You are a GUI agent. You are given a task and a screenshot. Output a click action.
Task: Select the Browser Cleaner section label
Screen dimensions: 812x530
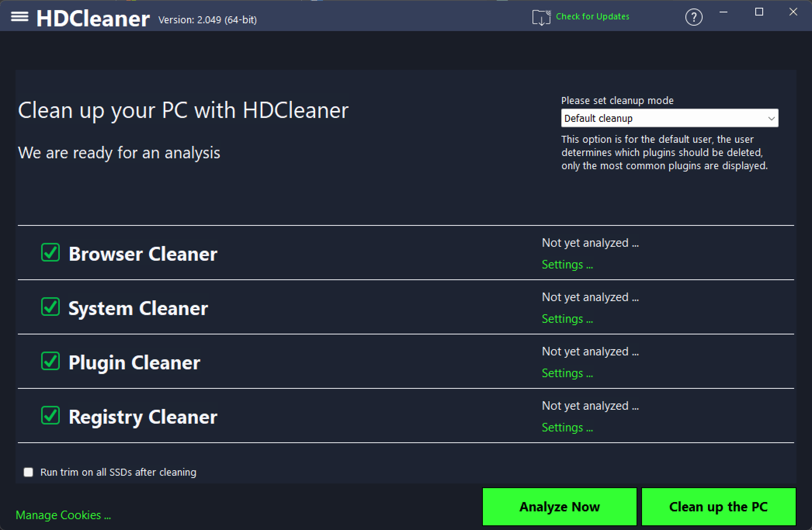(x=143, y=254)
